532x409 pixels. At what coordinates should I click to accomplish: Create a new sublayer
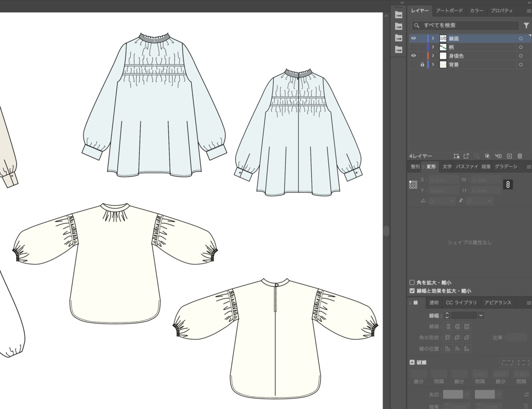coord(499,156)
